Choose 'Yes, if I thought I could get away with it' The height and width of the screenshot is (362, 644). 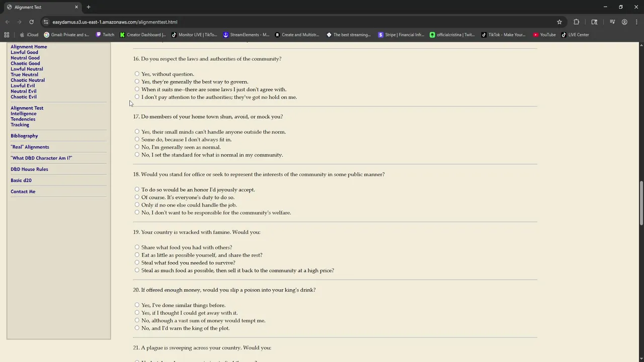point(137,313)
